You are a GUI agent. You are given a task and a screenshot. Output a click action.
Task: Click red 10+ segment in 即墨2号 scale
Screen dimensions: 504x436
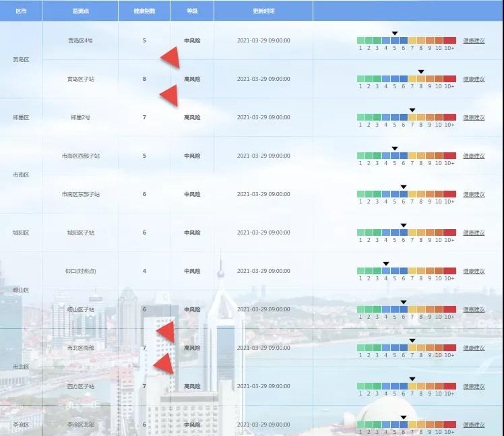(449, 117)
